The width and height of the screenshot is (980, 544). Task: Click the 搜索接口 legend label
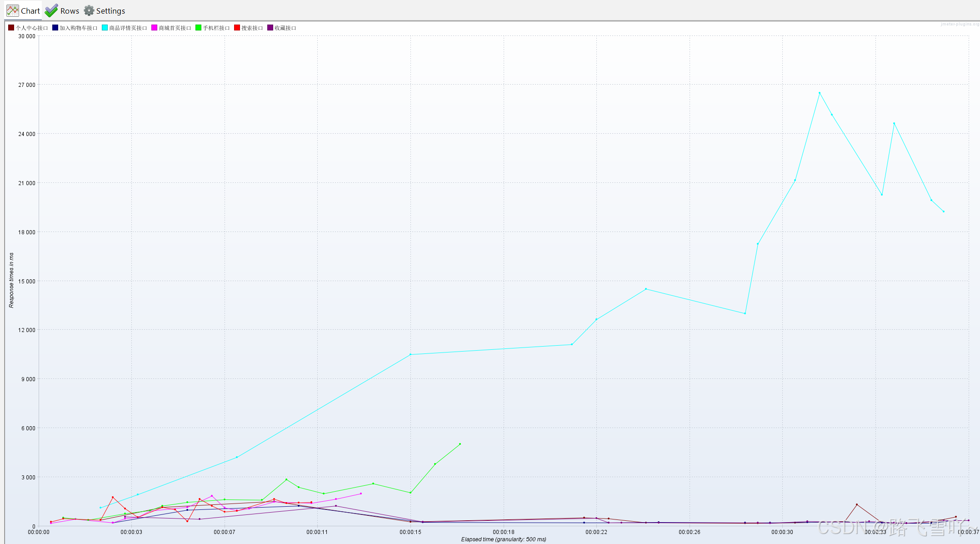(x=252, y=28)
